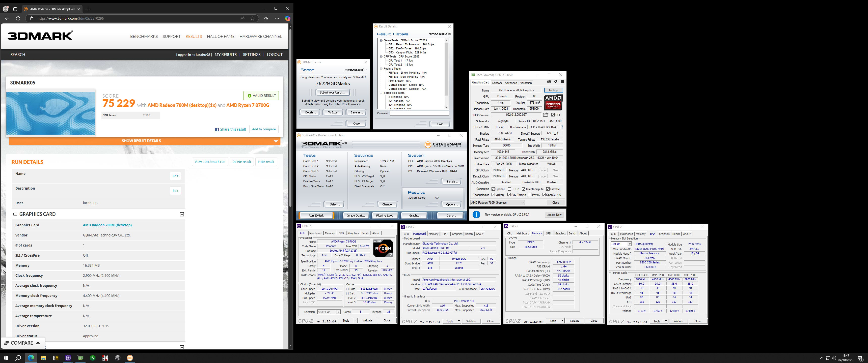Screen dimensions: 868x363
Task: Collapse GRAPHICS CARD section on webpage
Action: click(182, 214)
